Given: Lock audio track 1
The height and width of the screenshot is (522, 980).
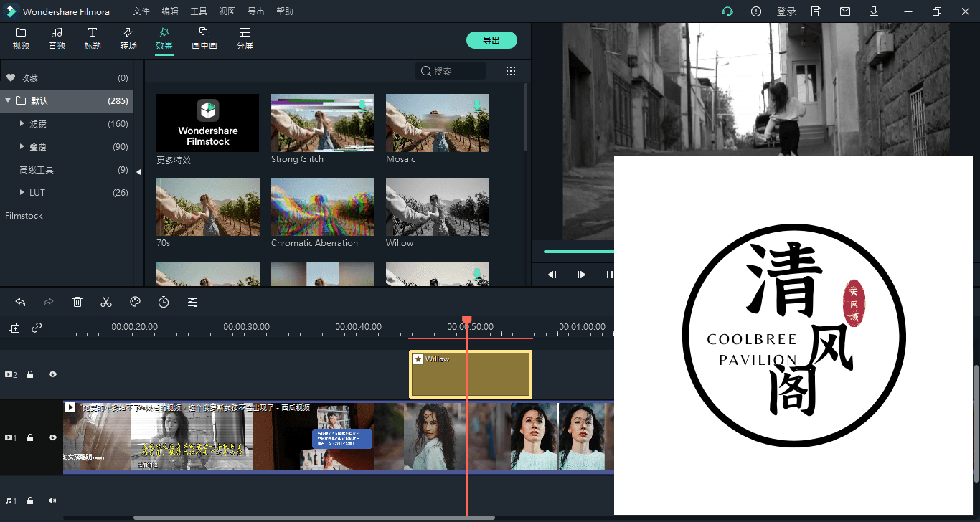Looking at the screenshot, I should 30,500.
